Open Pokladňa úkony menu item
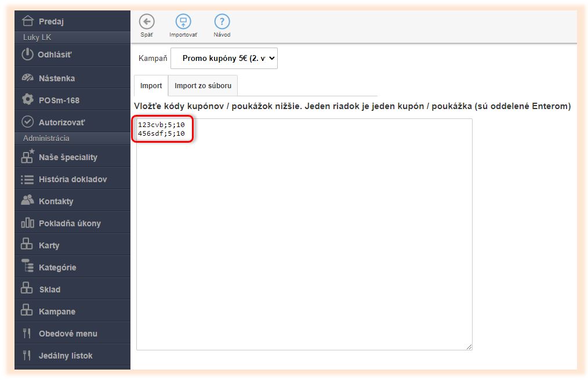Viewport: 588px width, 380px height. pos(70,223)
